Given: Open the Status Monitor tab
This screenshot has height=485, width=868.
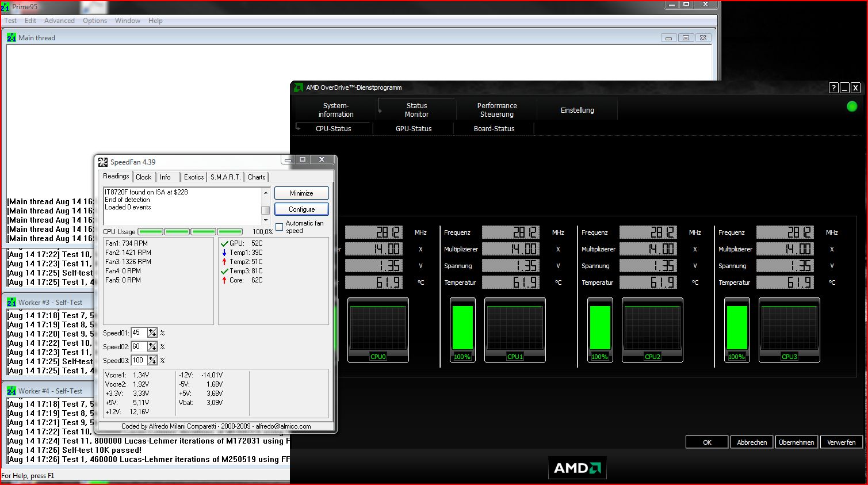Looking at the screenshot, I should click(x=416, y=110).
